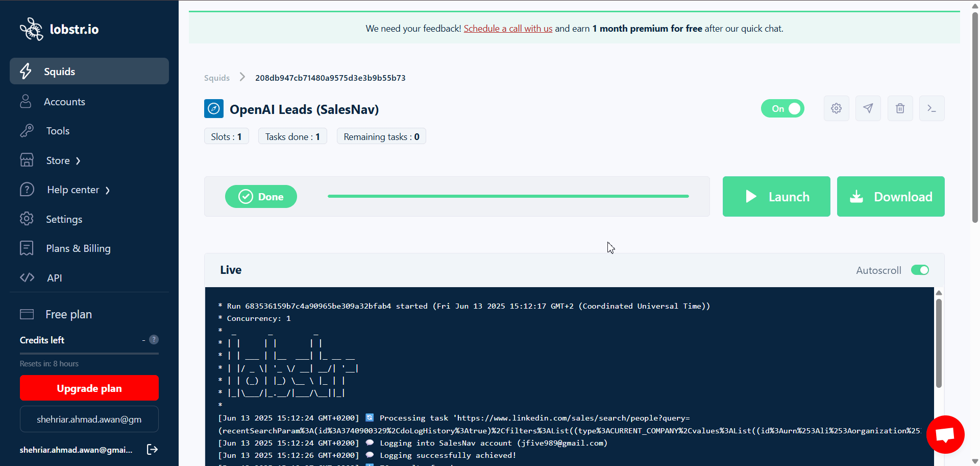This screenshot has width=980, height=466.
Task: Click the Store shop icon
Action: [x=27, y=160]
